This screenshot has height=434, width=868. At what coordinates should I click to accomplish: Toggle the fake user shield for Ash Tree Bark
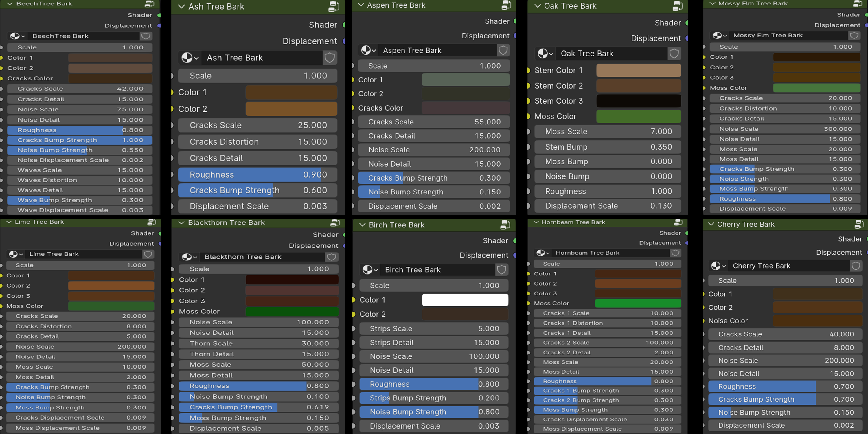pyautogui.click(x=330, y=58)
